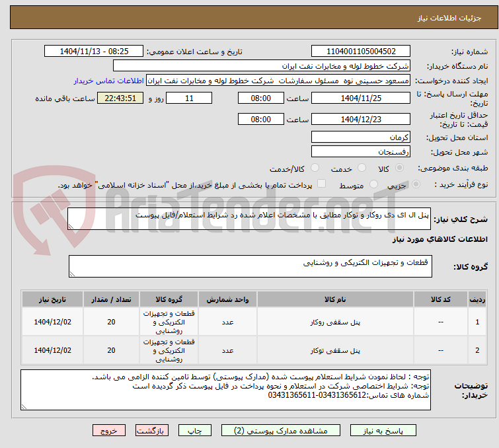Click the remaining time 22:43:51 field
The image size is (499, 448).
coord(120,98)
